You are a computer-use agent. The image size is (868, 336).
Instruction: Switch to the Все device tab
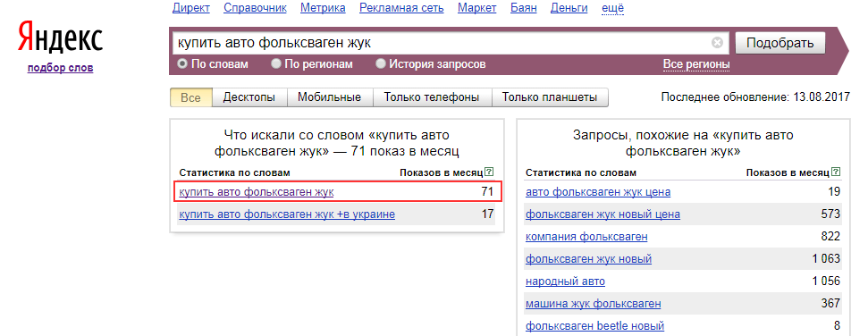(190, 97)
